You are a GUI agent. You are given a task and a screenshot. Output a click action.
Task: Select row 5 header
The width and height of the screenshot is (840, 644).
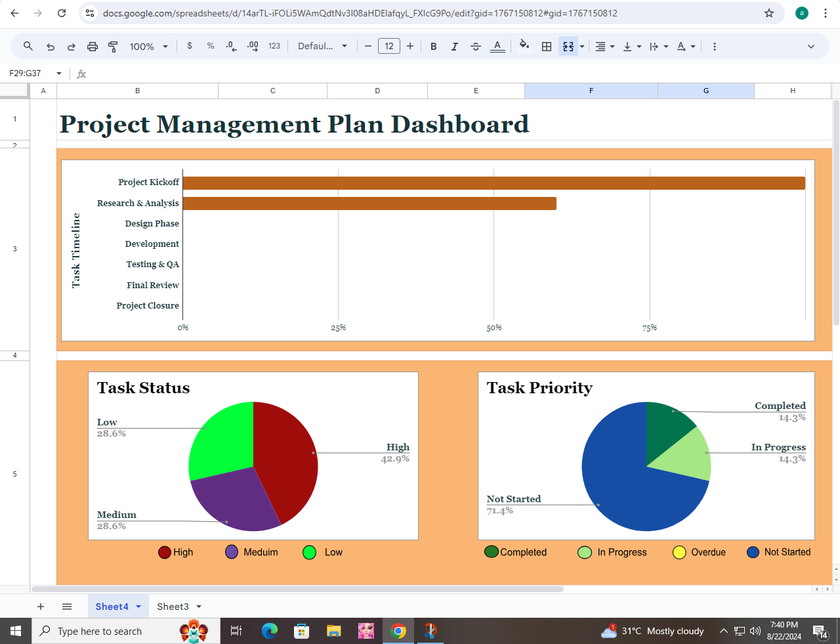pos(14,474)
